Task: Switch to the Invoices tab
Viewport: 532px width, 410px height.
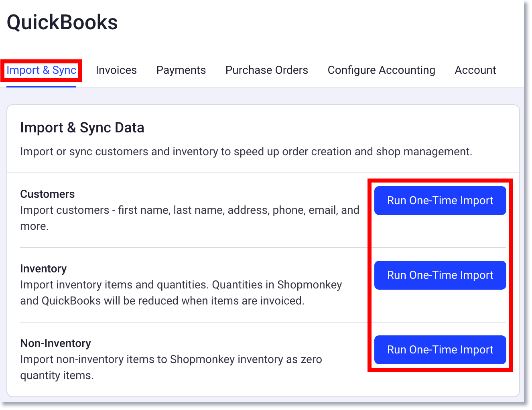Action: 116,70
